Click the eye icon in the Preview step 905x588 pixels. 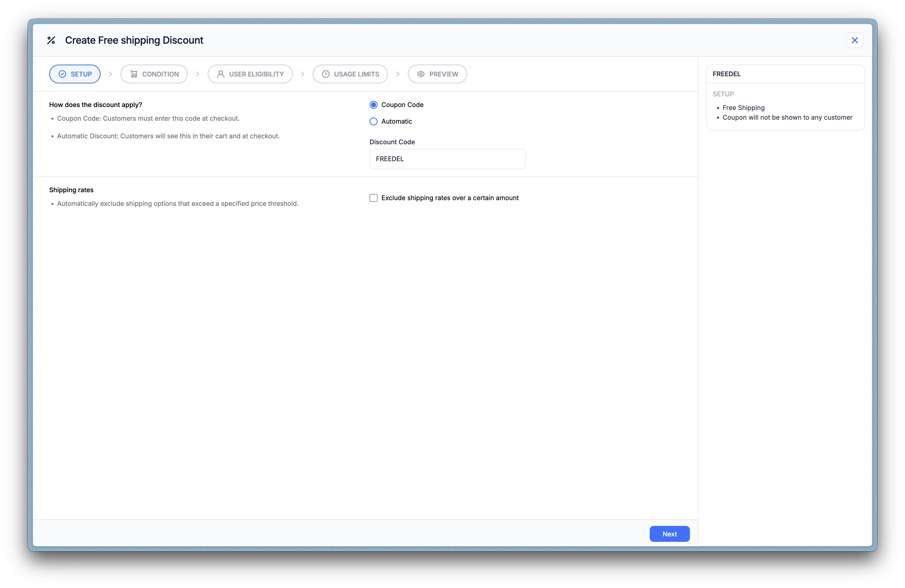click(x=421, y=74)
